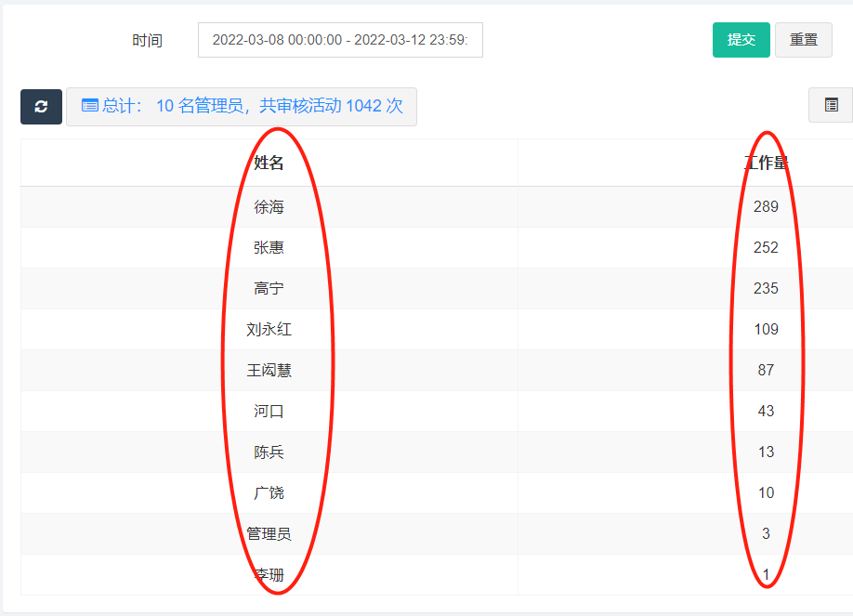Screen dimensions: 853x616
Task: Select the name cell 李珊
Action: pyautogui.click(x=269, y=574)
